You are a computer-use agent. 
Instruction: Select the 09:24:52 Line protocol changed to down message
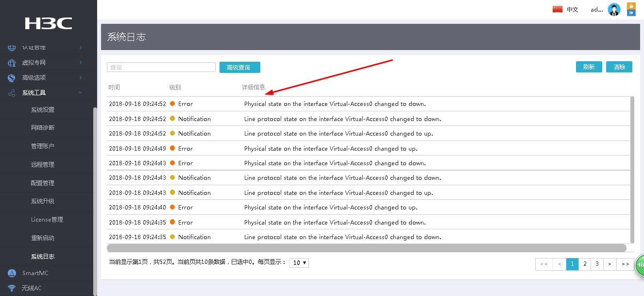[343, 119]
